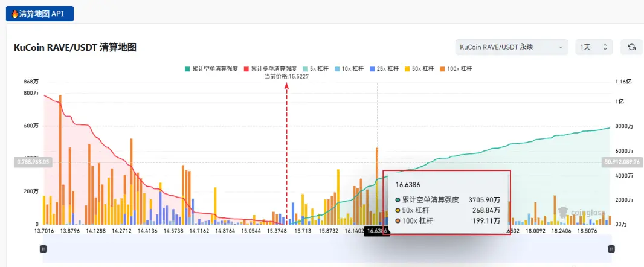Click the 13.7016 x-axis label
The width and height of the screenshot is (644, 267).
click(x=43, y=231)
